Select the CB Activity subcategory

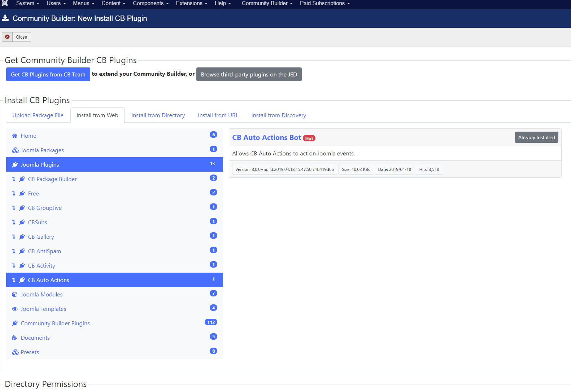[114, 265]
